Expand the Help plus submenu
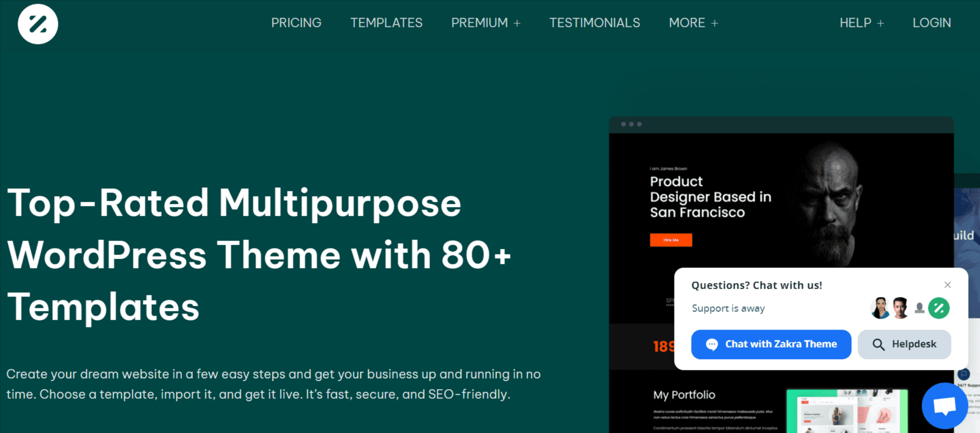Viewport: 980px width, 433px height. point(880,23)
